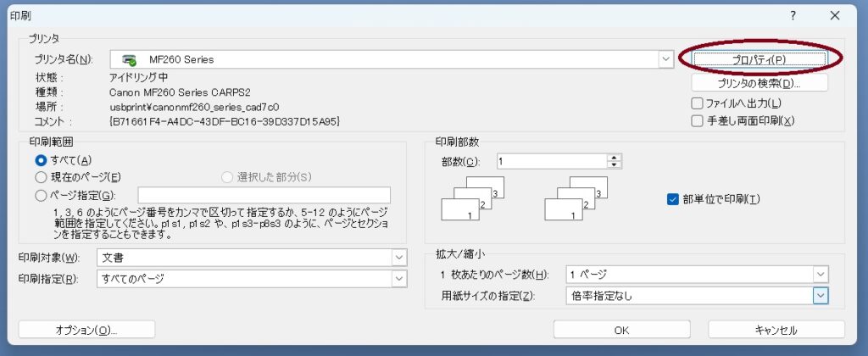Viewport: 868px width, 356px height.
Task: Expand the プリンタ名 dropdown list
Action: pyautogui.click(x=665, y=59)
